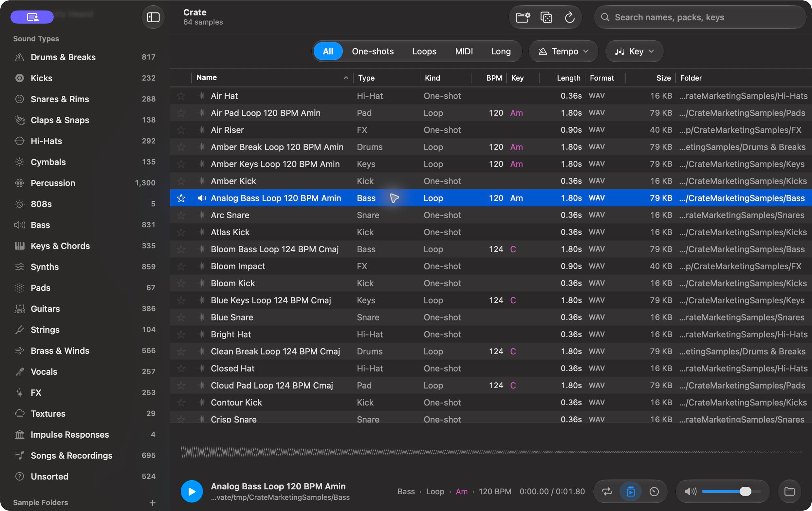Select the Bloom Impact row

pos(491,266)
